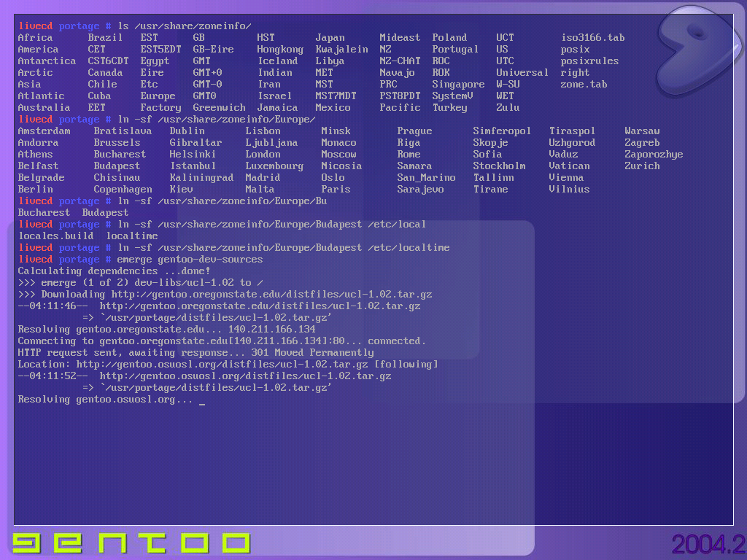Select the Jamaica zoneinfo entry
This screenshot has height=560, width=747.
click(x=277, y=108)
